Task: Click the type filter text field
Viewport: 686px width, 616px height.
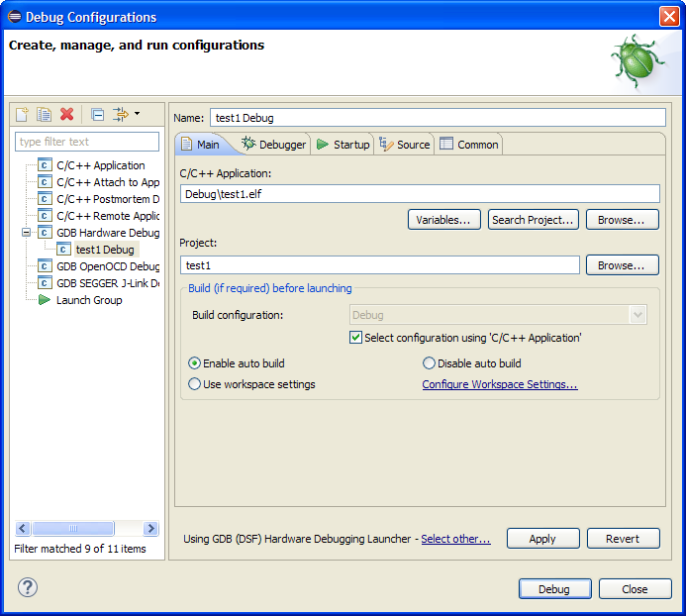Action: (x=87, y=142)
